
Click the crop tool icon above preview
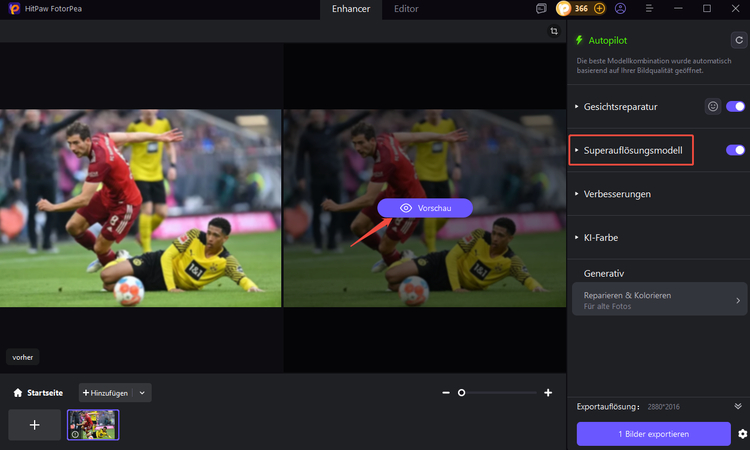553,31
